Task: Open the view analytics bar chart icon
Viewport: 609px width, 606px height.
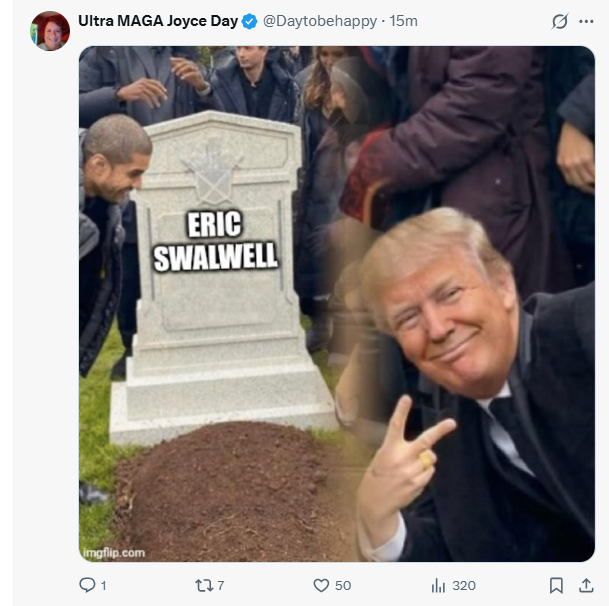Action: point(437,585)
